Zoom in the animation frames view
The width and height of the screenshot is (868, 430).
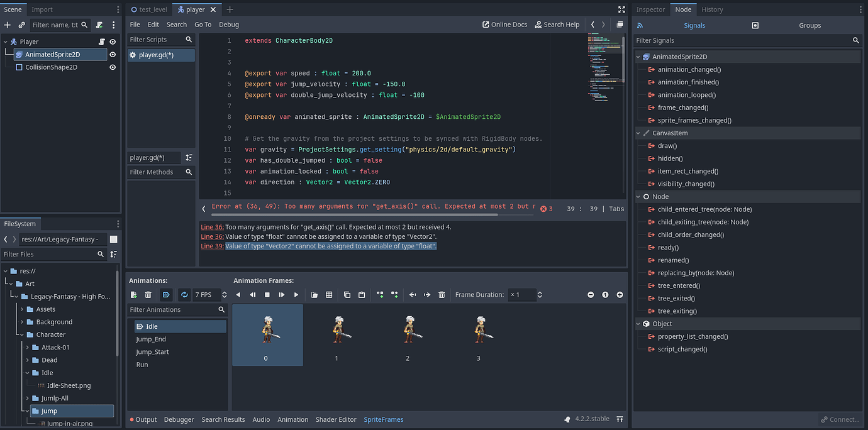pyautogui.click(x=620, y=295)
